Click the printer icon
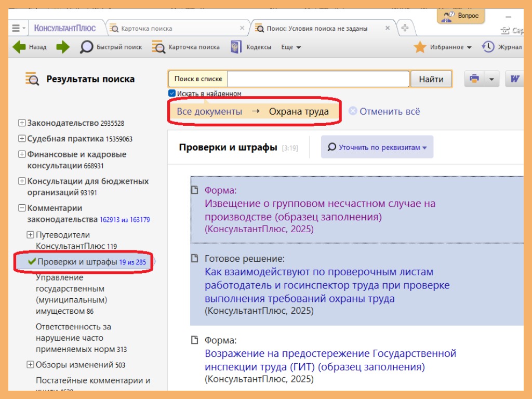Image resolution: width=532 pixels, height=399 pixels. 474,79
